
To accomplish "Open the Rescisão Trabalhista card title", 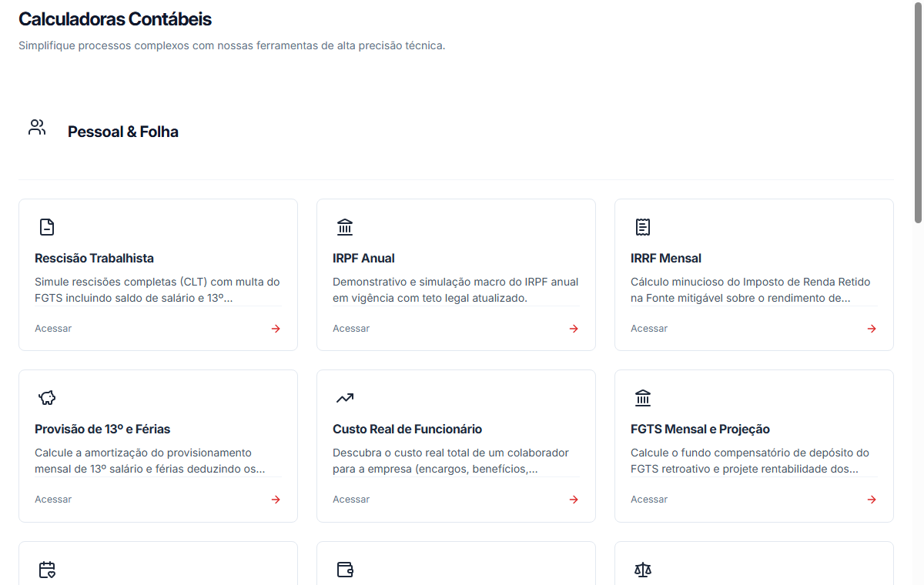I will click(x=95, y=259).
